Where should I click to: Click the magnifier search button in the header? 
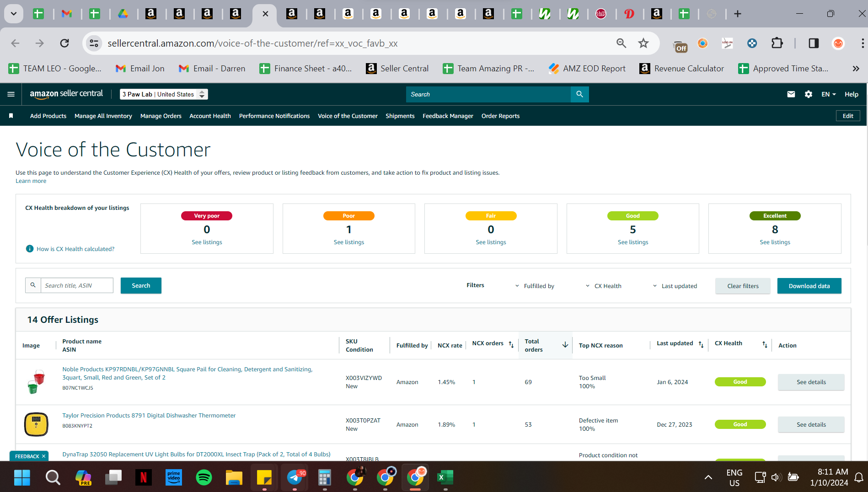579,94
